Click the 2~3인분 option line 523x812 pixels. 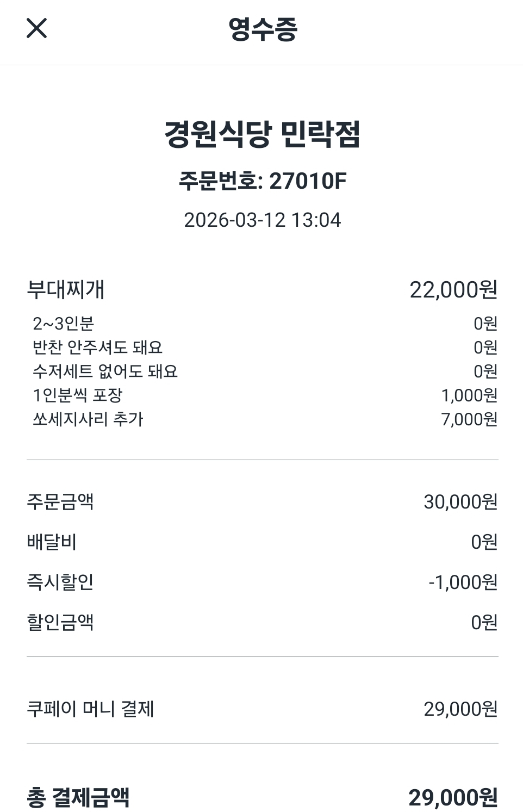[64, 324]
